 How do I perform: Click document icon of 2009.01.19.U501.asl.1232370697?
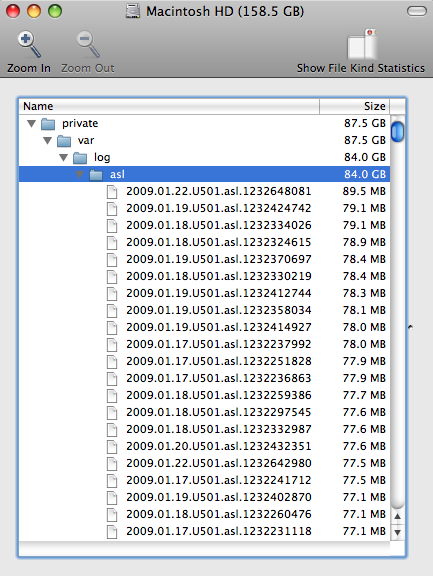[112, 260]
